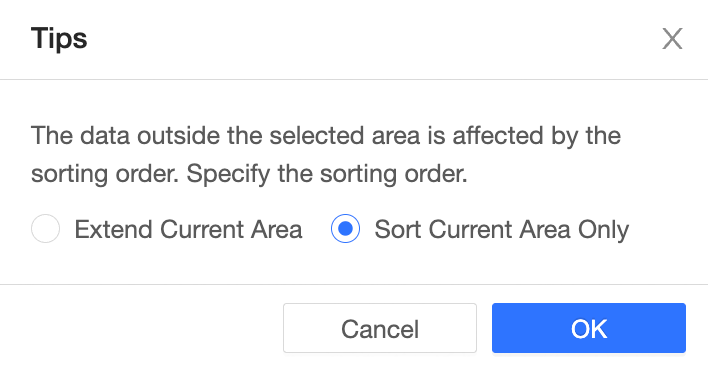Keep sorting limited to current area only
708x368 pixels.
pos(345,228)
